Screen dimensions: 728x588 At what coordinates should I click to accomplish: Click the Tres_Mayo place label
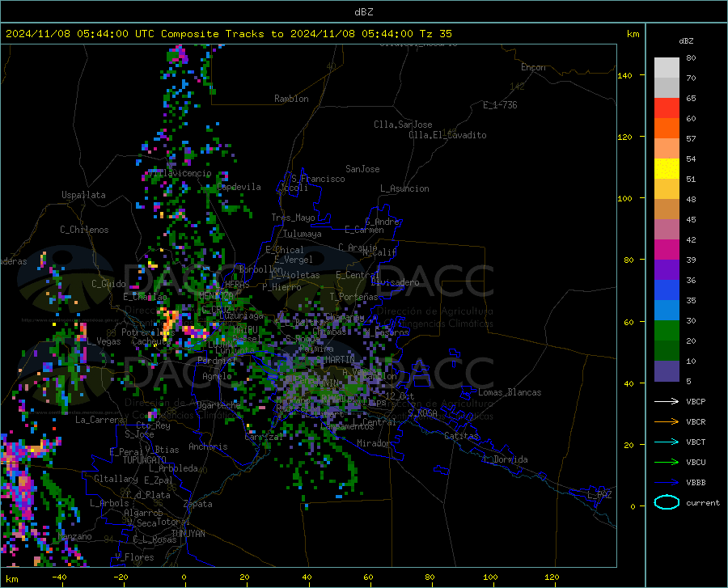tap(293, 218)
